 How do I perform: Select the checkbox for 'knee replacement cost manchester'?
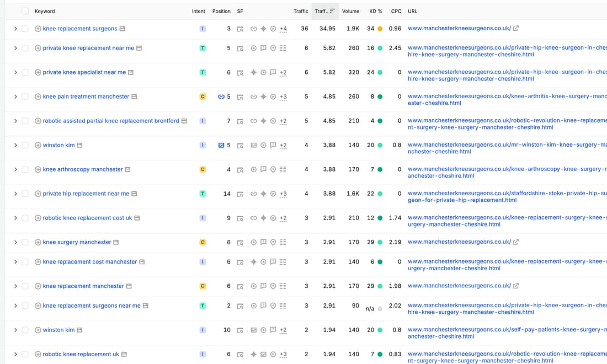point(25,262)
